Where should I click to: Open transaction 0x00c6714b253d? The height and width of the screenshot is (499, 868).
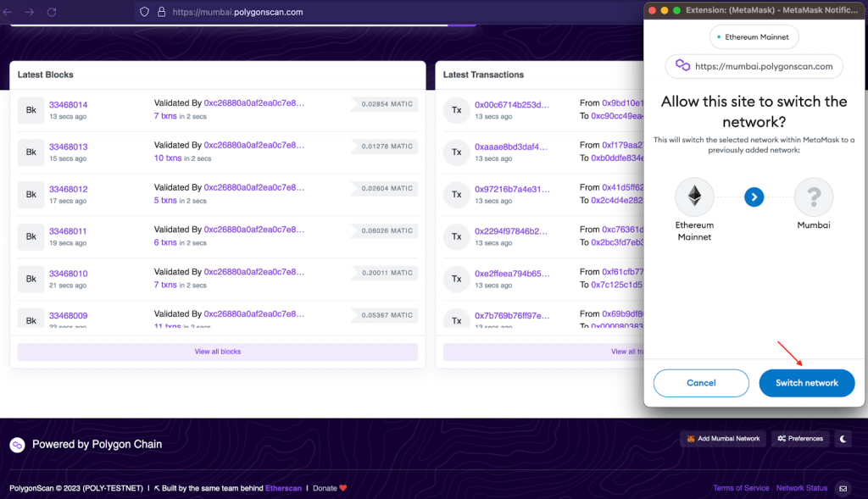click(512, 104)
